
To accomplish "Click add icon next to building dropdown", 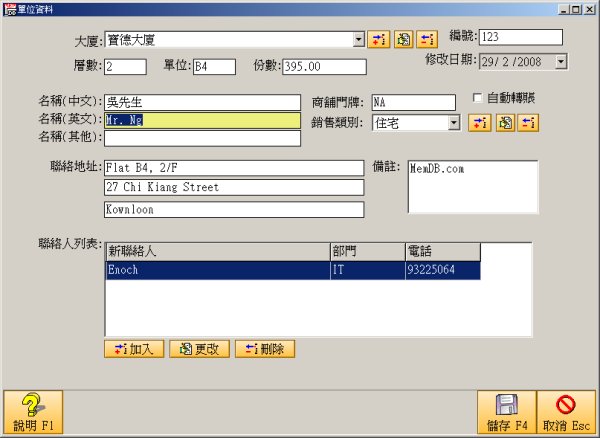I will [378, 39].
